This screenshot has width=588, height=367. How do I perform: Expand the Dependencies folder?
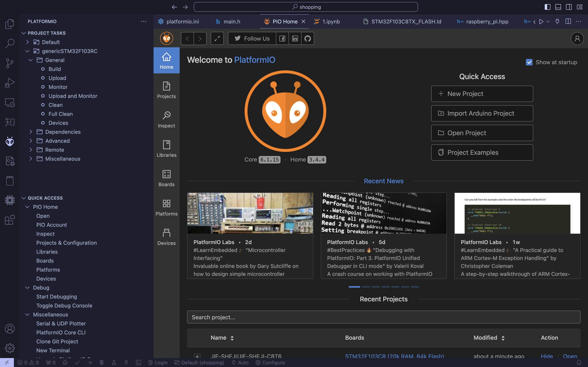tap(63, 132)
